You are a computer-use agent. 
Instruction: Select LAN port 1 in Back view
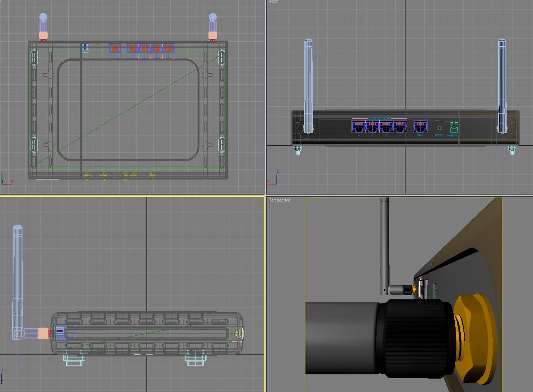point(400,126)
